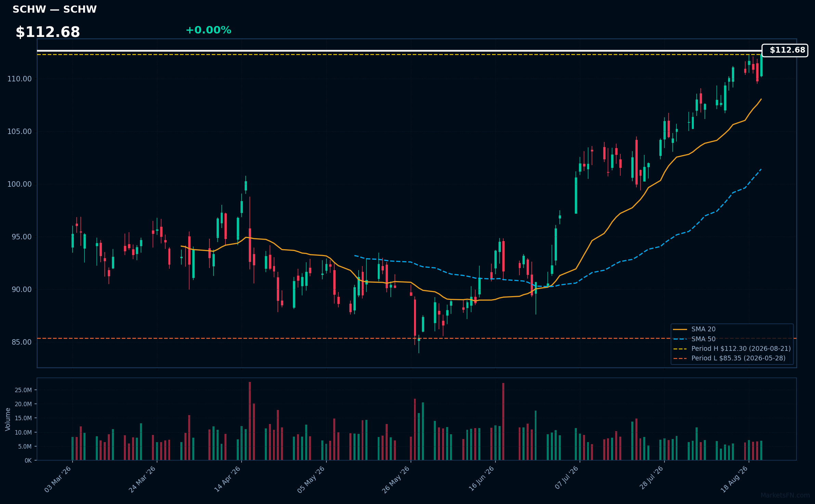Screen dimensions: 815x504
Task: Select the large $112.68 headline price
Action: 48,32
